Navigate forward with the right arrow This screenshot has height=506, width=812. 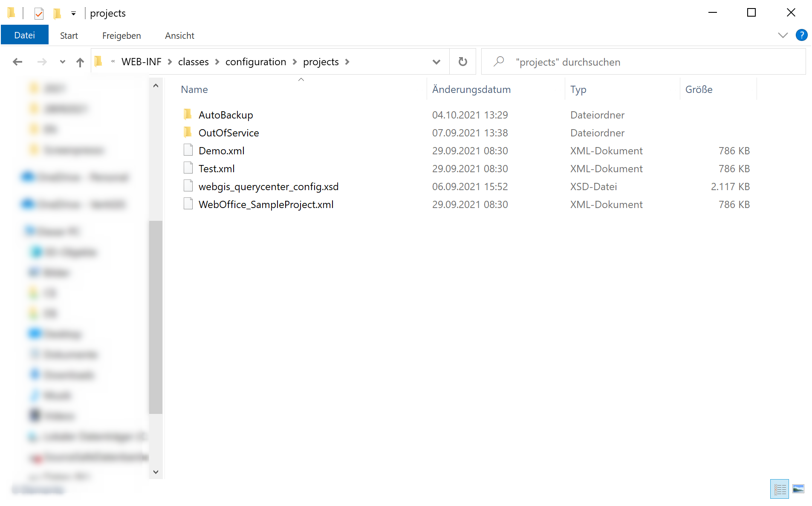click(x=42, y=61)
